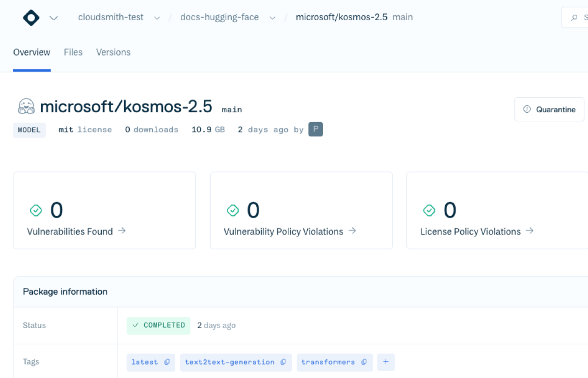The width and height of the screenshot is (588, 378).
Task: Expand the docs-hugging-face dropdown chevron
Action: click(x=272, y=18)
